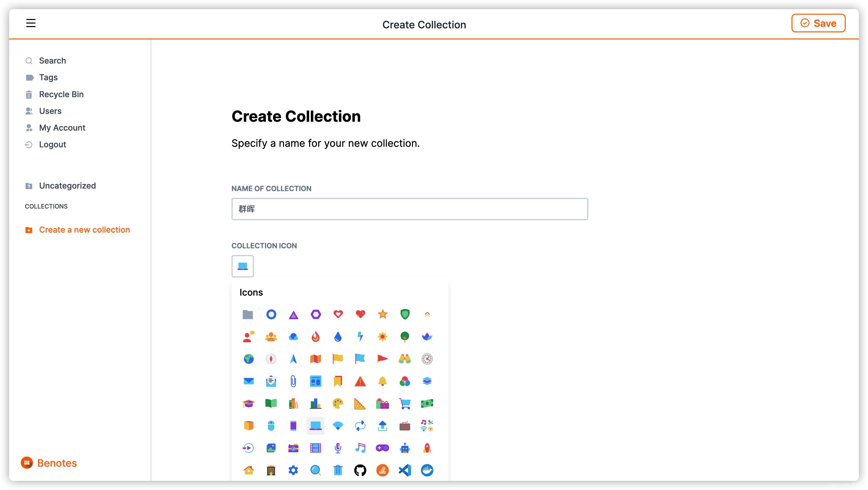Choose the red warning triangle icon

[360, 381]
